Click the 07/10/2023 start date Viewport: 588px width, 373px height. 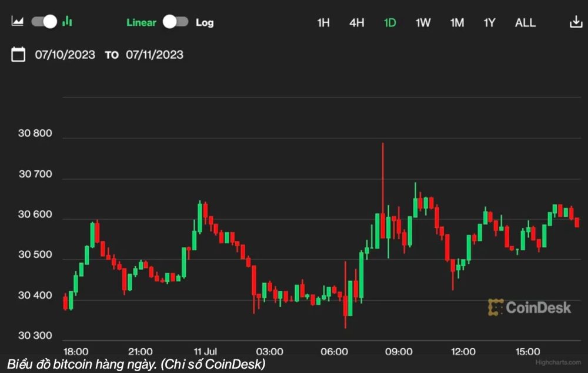pos(66,54)
